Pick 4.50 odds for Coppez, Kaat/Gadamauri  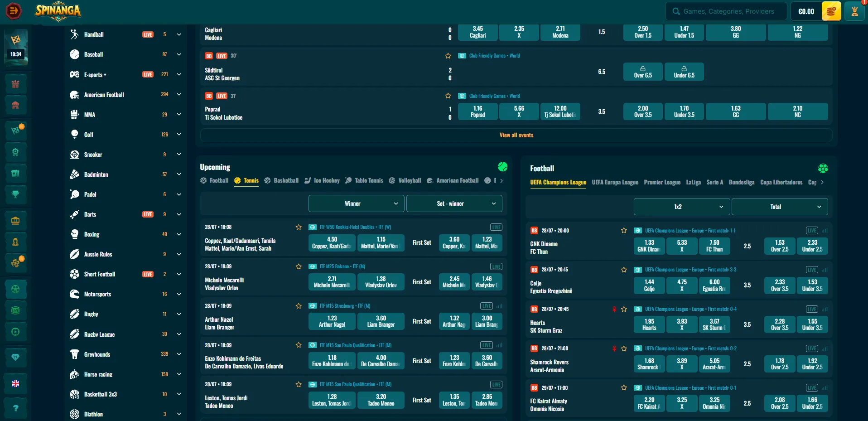point(332,242)
